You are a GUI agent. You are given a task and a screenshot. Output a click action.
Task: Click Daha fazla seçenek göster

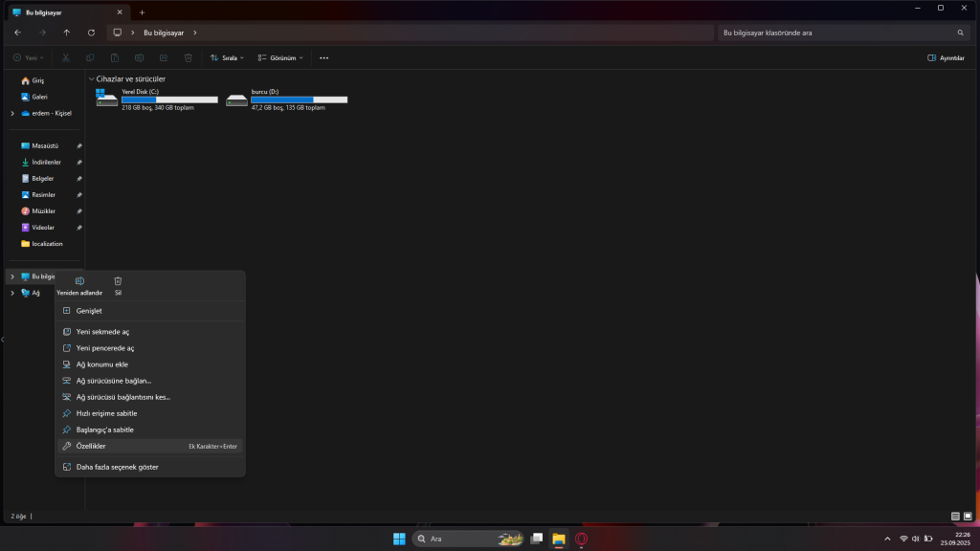(117, 467)
